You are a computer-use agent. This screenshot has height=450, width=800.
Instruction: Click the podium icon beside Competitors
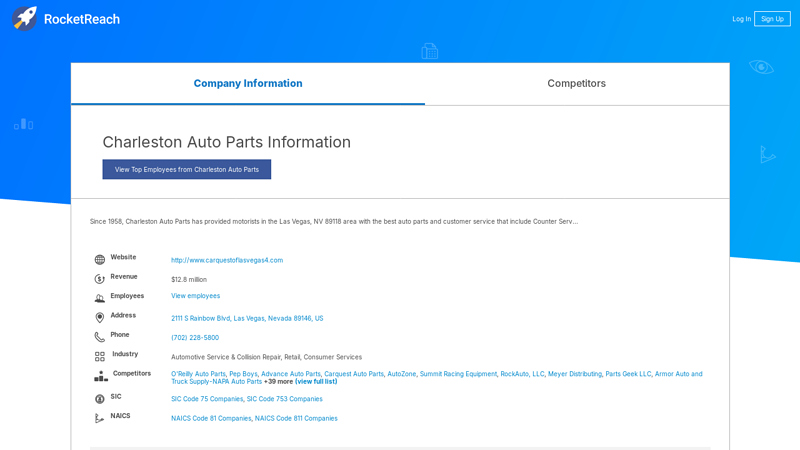[101, 377]
